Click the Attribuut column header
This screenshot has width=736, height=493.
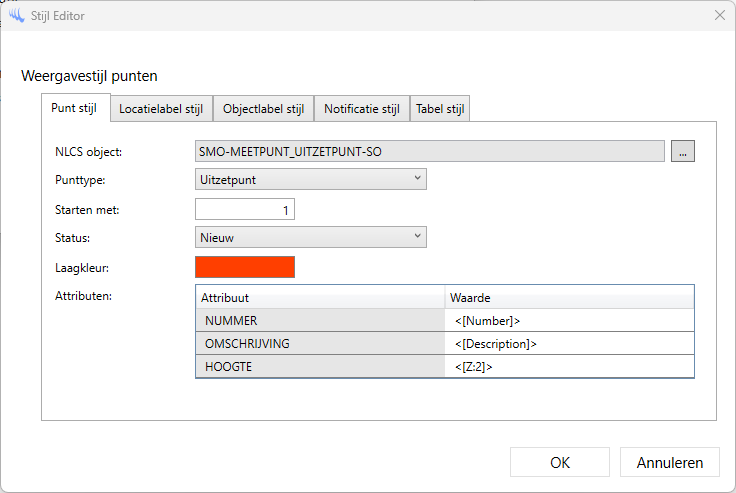coord(320,298)
